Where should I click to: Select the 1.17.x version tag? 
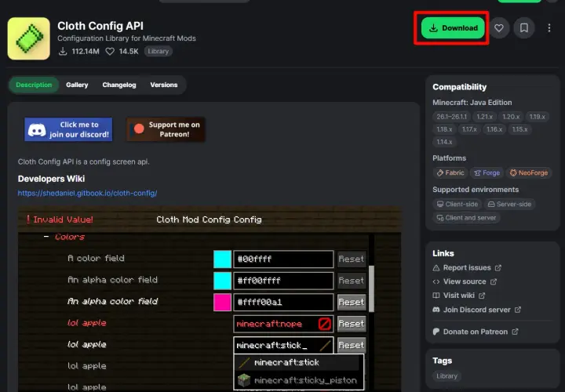tap(469, 129)
